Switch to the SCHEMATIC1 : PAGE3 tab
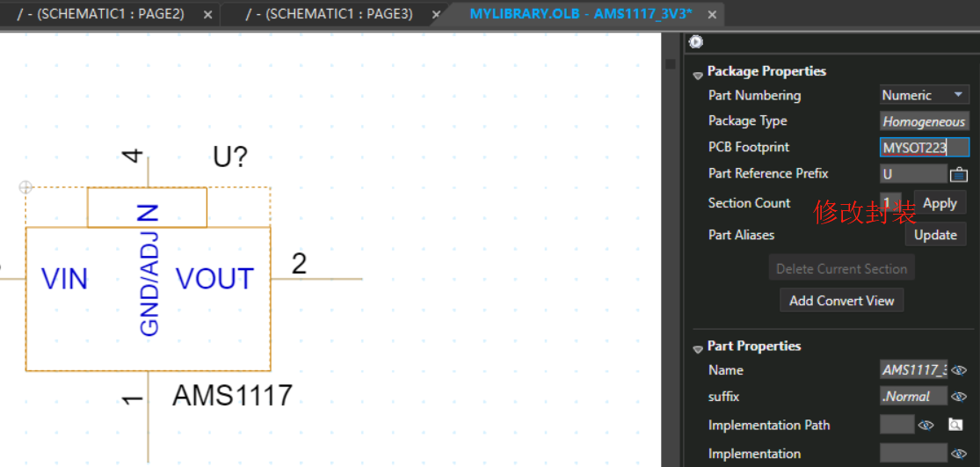The image size is (980, 467). click(330, 14)
